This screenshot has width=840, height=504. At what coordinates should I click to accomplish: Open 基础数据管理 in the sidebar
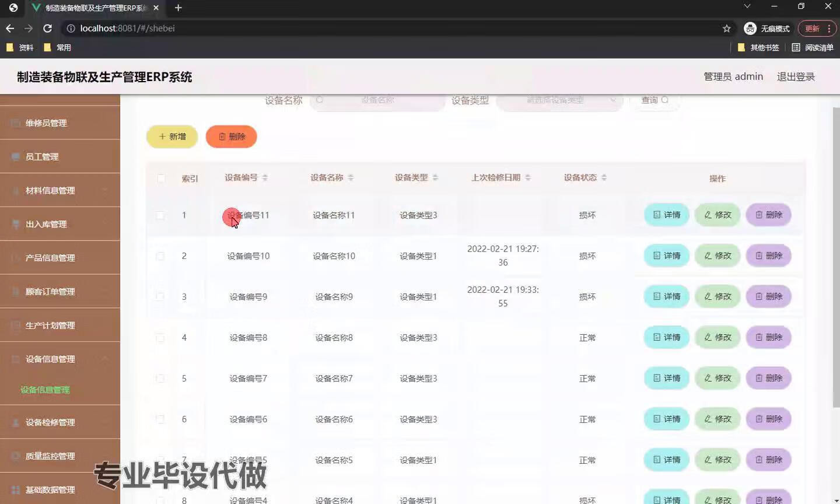pos(60,490)
